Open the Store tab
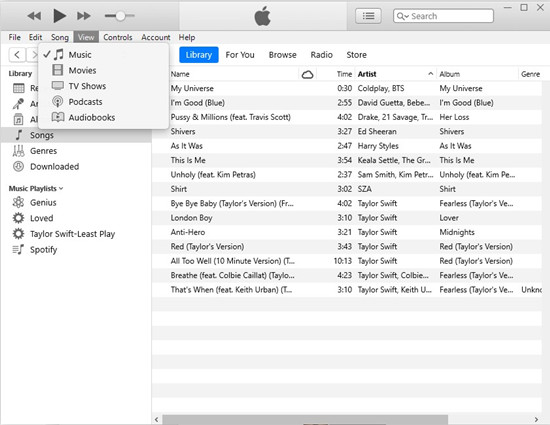The width and height of the screenshot is (550, 425). click(356, 55)
